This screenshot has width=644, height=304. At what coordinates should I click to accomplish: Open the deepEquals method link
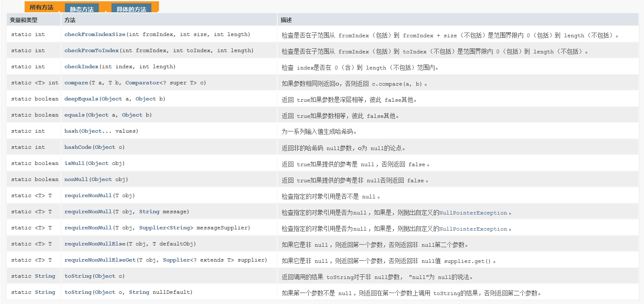pyautogui.click(x=81, y=99)
